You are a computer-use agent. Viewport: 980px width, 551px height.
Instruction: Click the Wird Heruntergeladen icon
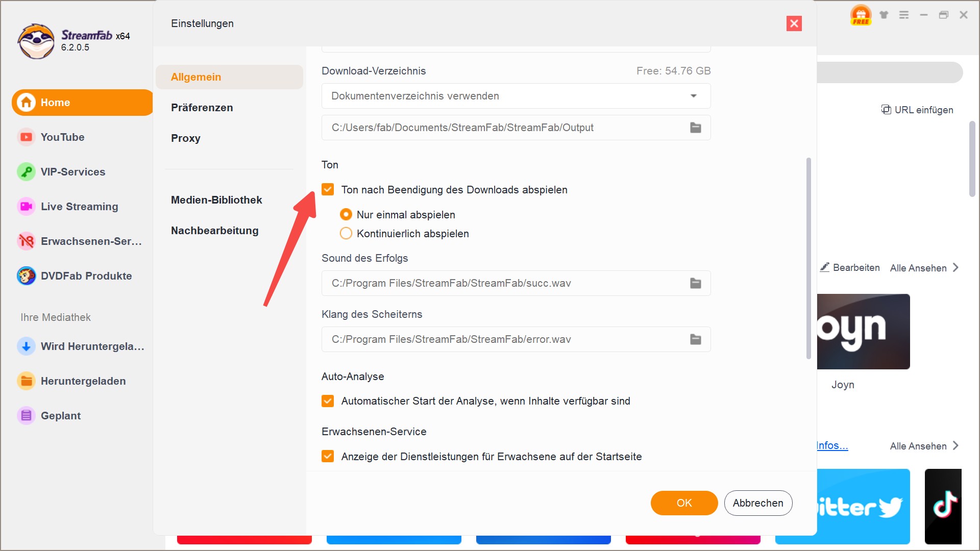(x=25, y=346)
